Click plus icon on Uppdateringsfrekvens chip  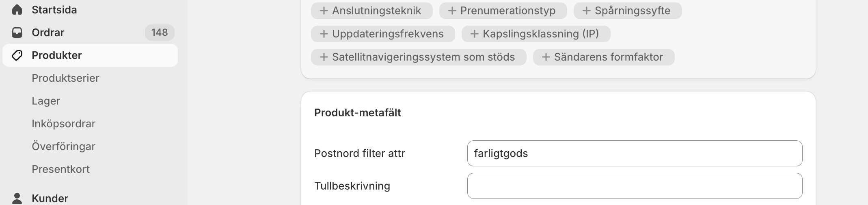pyautogui.click(x=324, y=34)
